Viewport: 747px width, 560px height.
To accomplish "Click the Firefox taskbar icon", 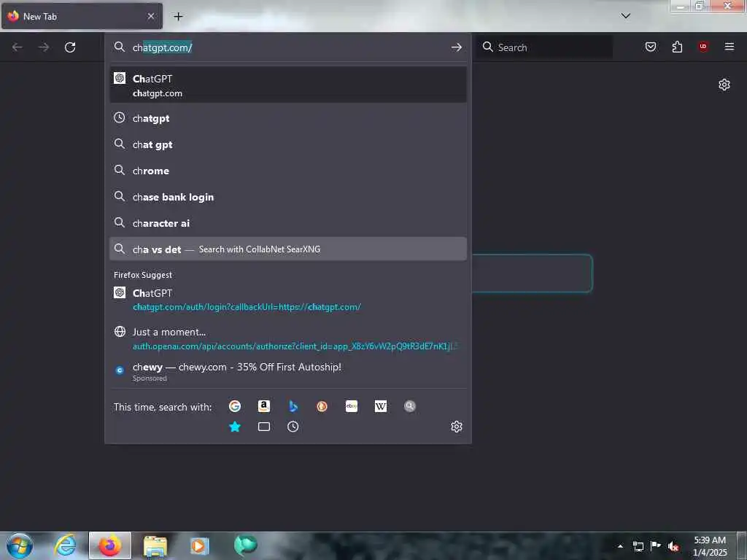I will (110, 545).
